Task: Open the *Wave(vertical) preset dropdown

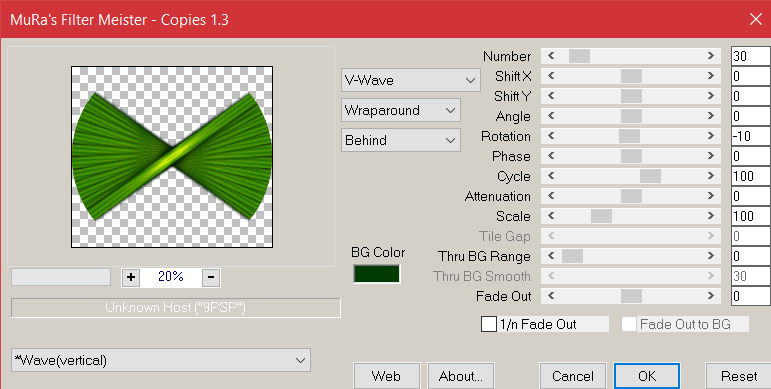Action: pyautogui.click(x=161, y=360)
